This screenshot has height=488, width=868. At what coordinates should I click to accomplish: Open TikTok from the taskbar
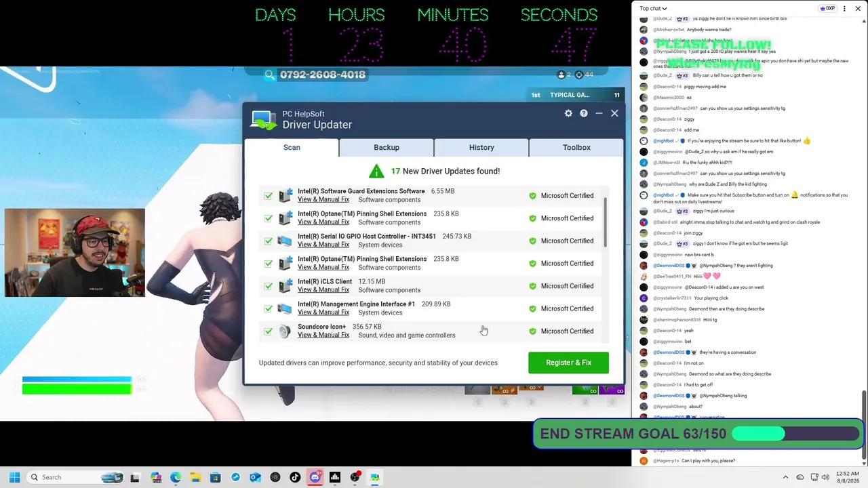point(295,477)
